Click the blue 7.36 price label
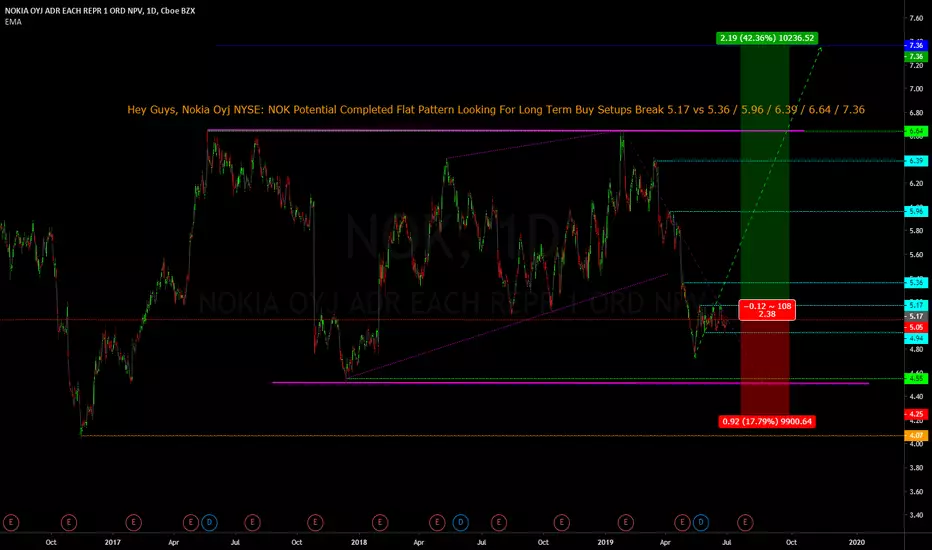This screenshot has height=550, width=932. pos(915,45)
